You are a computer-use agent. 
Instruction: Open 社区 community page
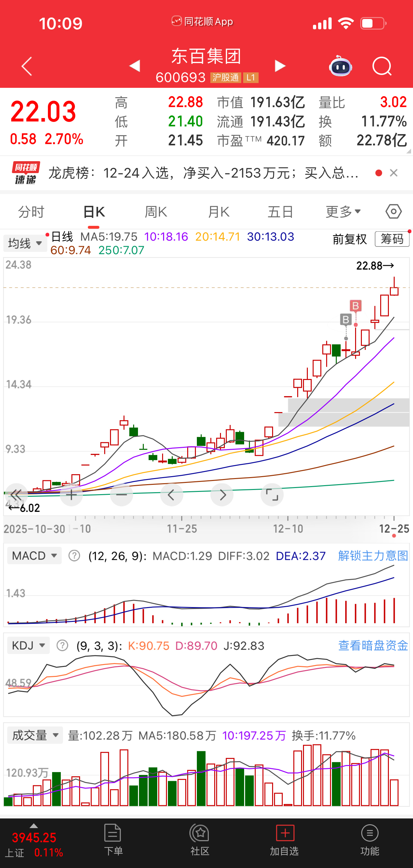[199, 840]
